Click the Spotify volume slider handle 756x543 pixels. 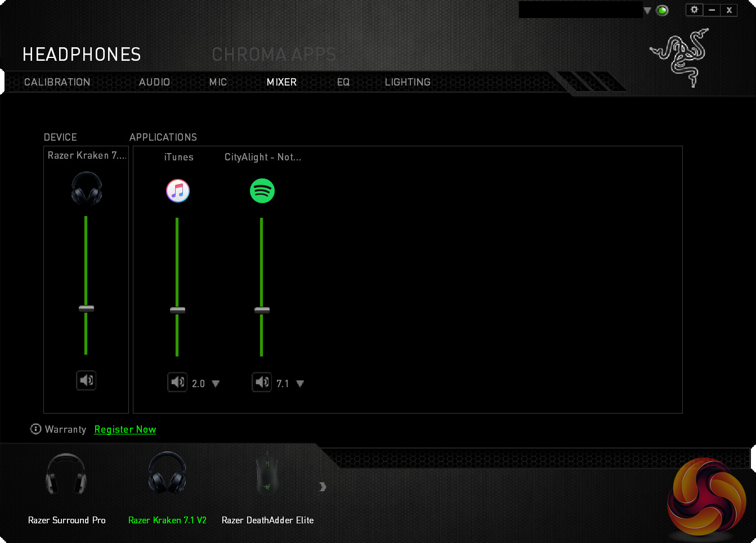[x=262, y=310]
